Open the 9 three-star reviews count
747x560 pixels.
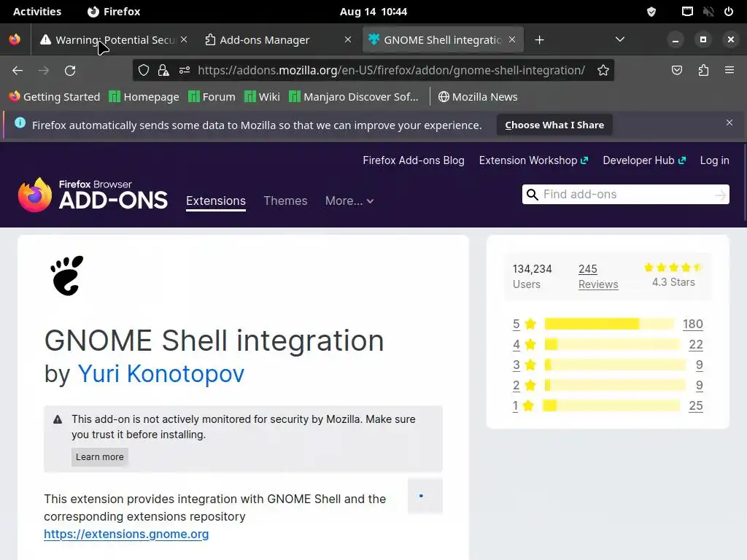pos(699,365)
